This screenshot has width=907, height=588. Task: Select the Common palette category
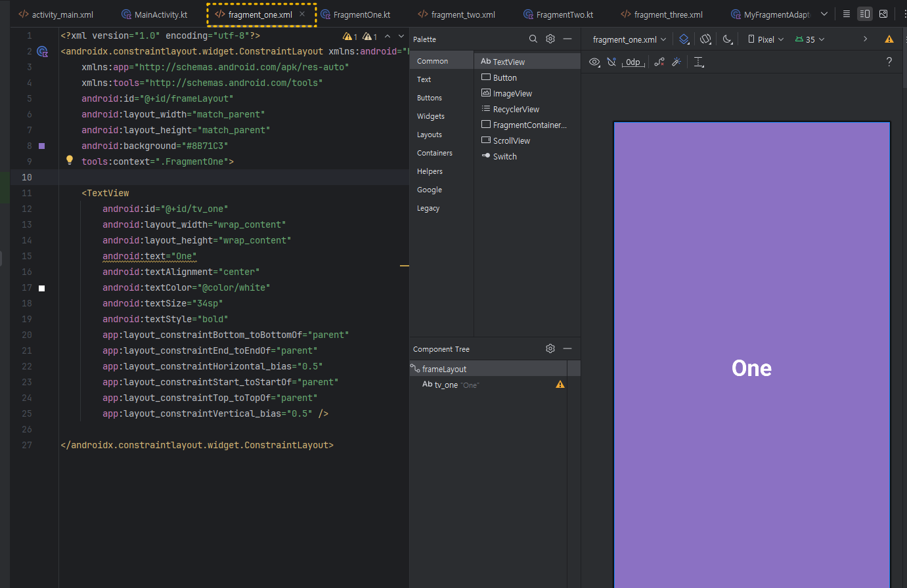pyautogui.click(x=441, y=61)
